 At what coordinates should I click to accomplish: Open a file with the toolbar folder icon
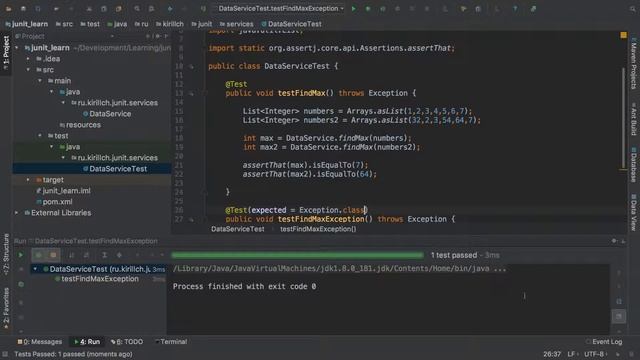point(8,9)
